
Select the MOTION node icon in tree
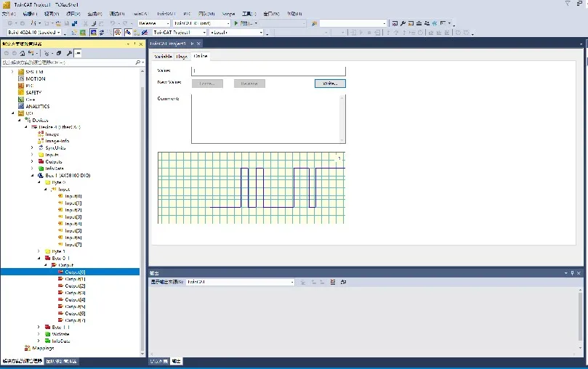[21, 79]
